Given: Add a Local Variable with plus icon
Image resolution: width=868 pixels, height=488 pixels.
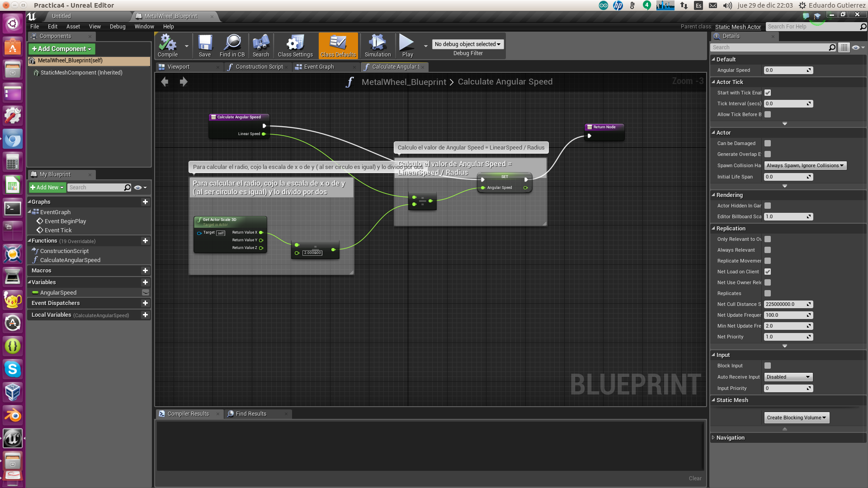Looking at the screenshot, I should click(145, 315).
